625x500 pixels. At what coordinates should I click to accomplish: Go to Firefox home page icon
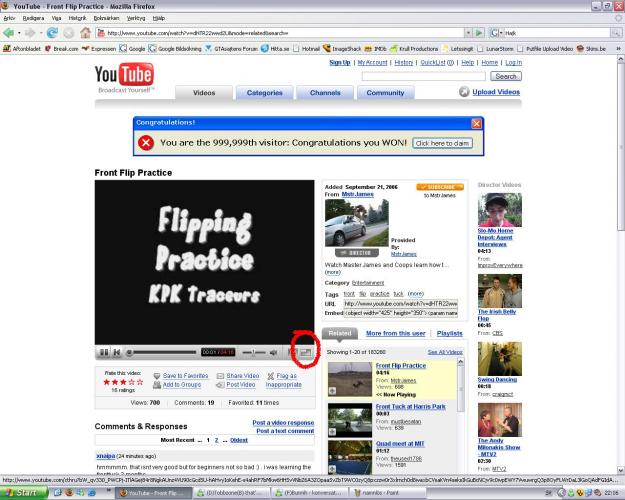(x=86, y=32)
